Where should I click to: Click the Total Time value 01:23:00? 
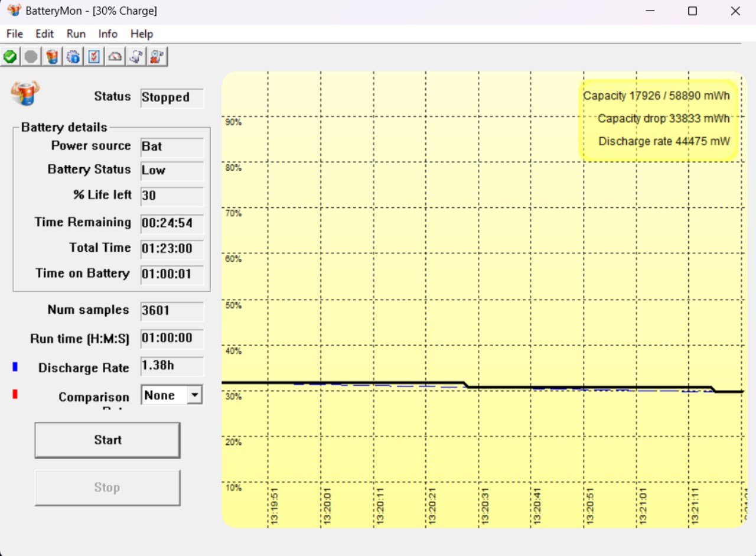[172, 249]
